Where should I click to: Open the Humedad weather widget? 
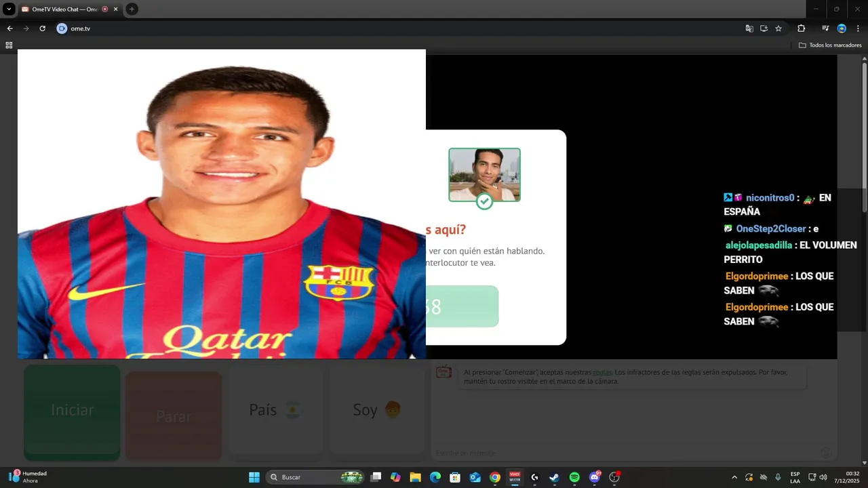click(x=28, y=477)
